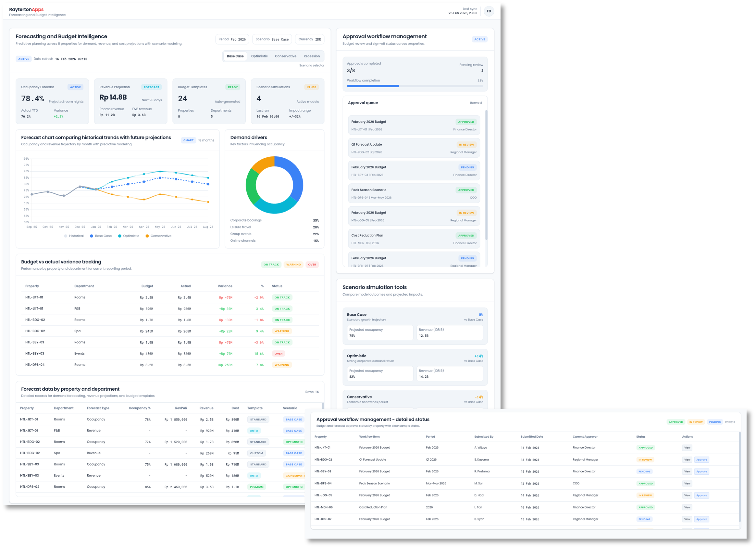This screenshot has width=756, height=548.
Task: Click the FD user avatar icon
Action: [x=489, y=11]
